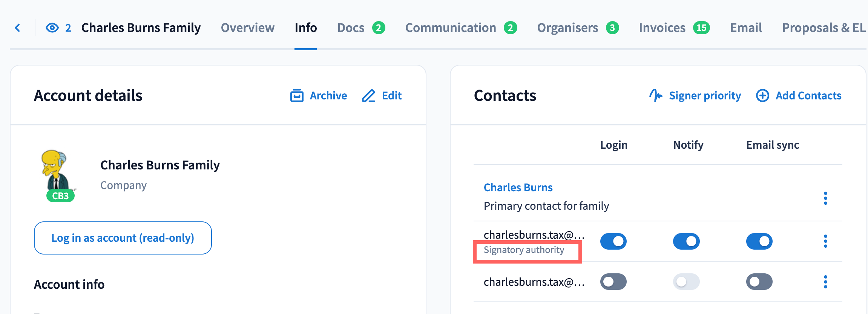Viewport: 868px width, 314px height.
Task: Enable Email sync for second email
Action: (759, 282)
